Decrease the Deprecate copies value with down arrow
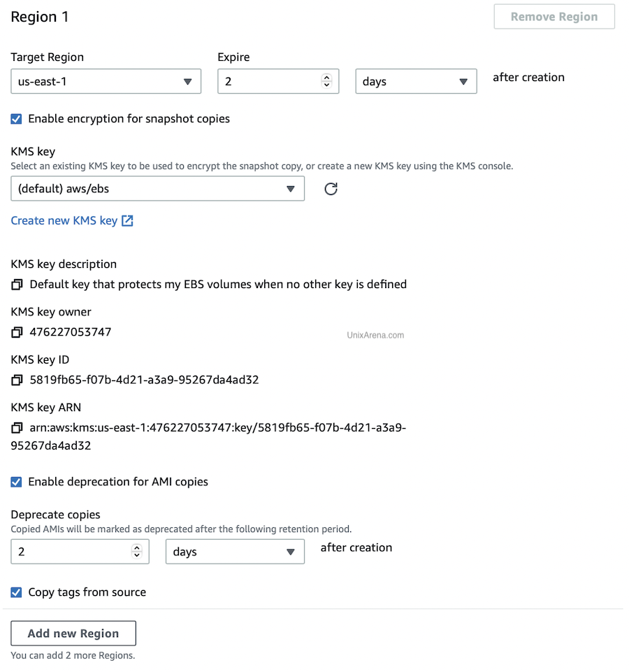 tap(137, 555)
